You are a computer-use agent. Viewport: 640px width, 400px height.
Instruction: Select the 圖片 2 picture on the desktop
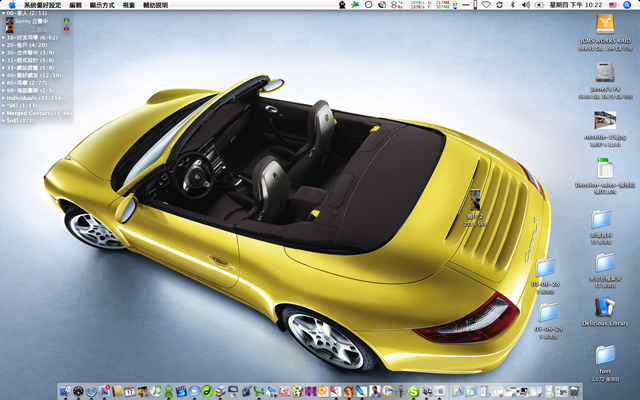(x=475, y=200)
